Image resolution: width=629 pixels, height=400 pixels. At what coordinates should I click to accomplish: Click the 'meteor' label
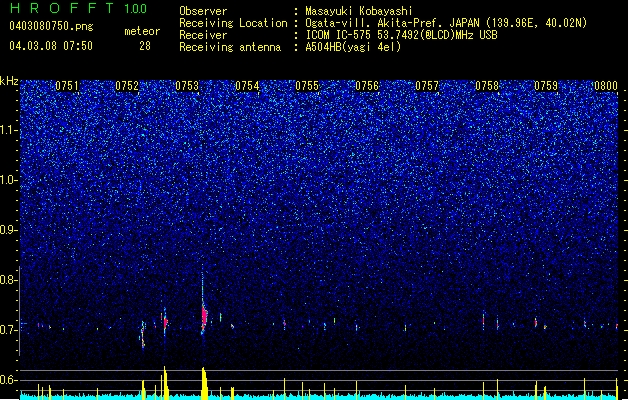142,31
